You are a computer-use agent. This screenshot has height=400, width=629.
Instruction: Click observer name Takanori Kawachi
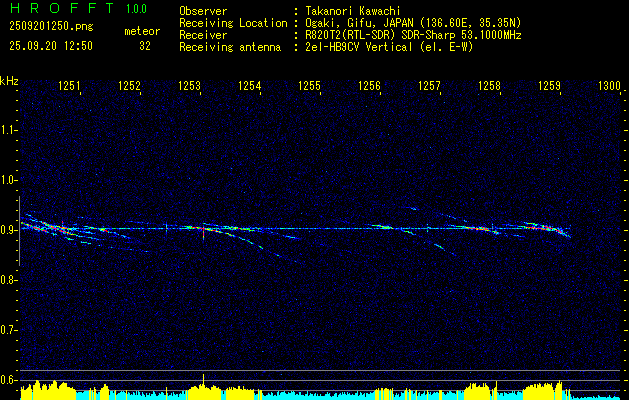coord(353,11)
